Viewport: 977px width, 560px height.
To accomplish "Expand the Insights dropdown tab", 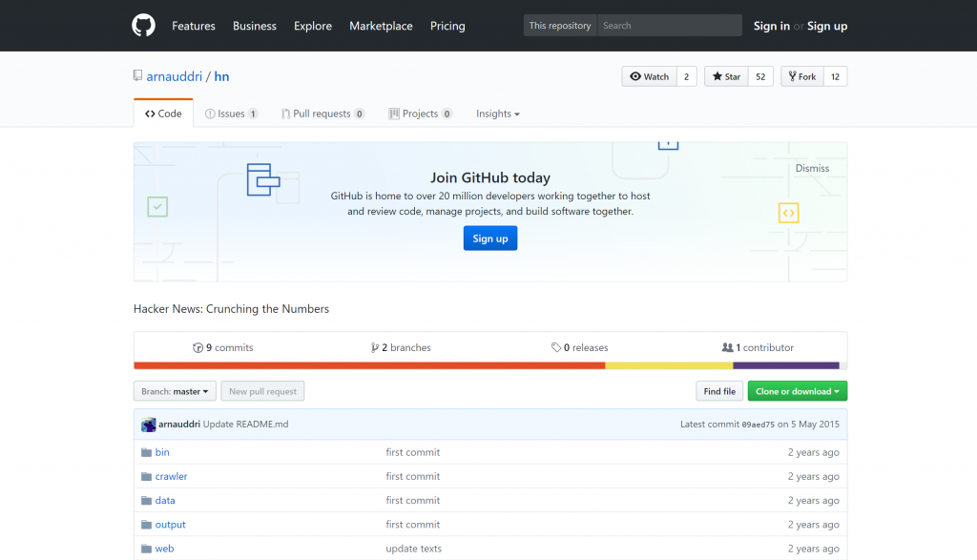I will 498,114.
